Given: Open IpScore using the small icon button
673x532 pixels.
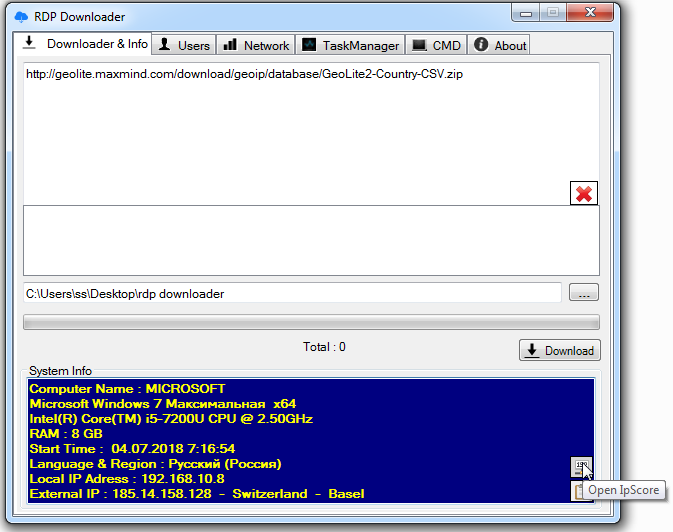Looking at the screenshot, I should (581, 466).
